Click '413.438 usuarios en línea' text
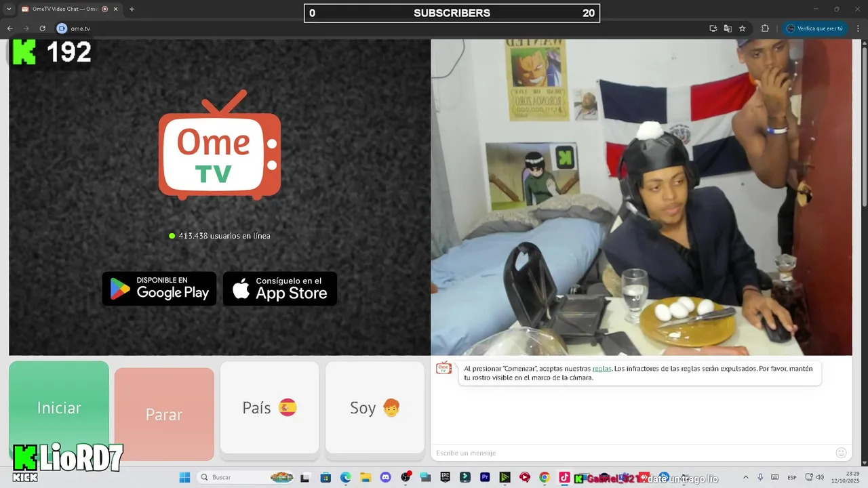 tap(224, 236)
